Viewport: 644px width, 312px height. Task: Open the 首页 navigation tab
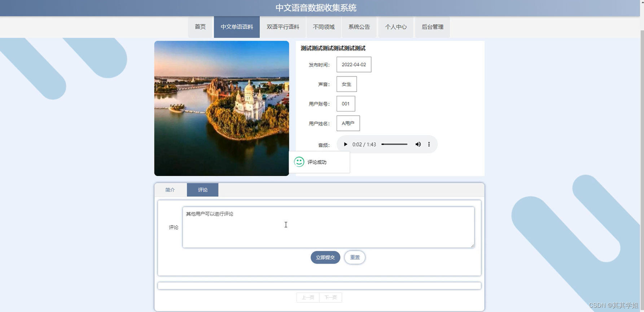[200, 27]
